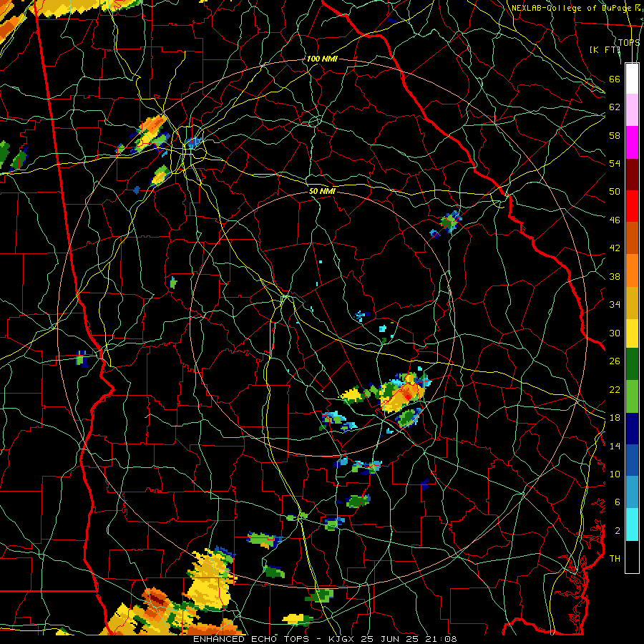Click the legend value '14'
The image size is (644, 644).
coord(615,446)
